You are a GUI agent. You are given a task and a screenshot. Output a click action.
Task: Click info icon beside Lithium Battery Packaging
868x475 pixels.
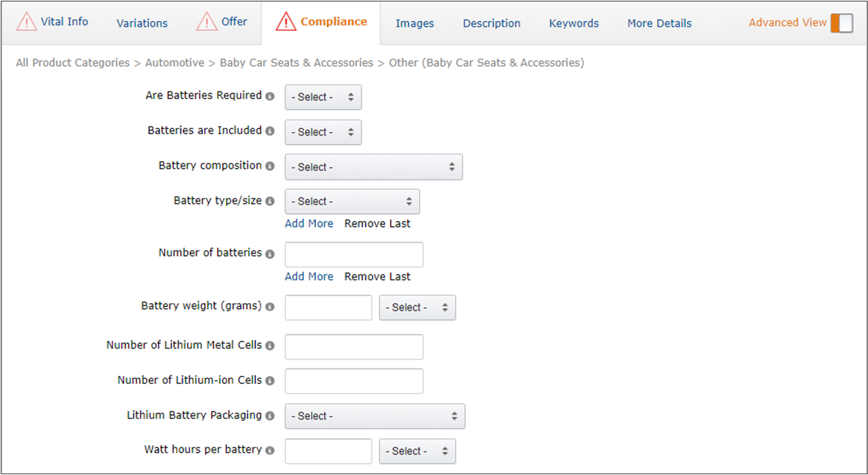coord(269,416)
